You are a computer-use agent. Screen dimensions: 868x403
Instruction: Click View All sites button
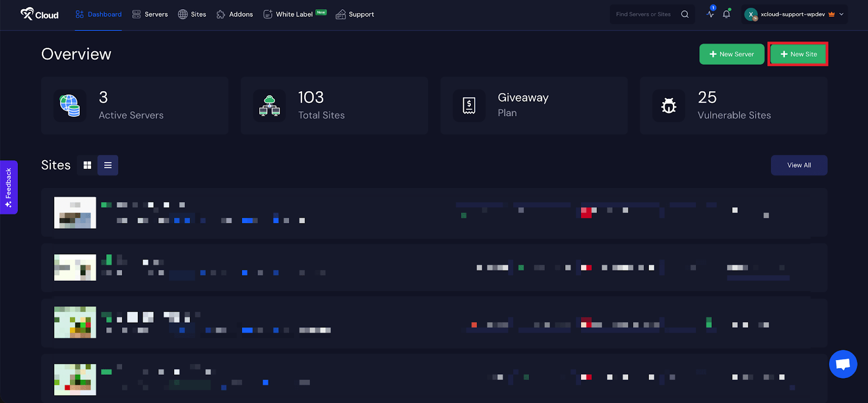coord(799,165)
